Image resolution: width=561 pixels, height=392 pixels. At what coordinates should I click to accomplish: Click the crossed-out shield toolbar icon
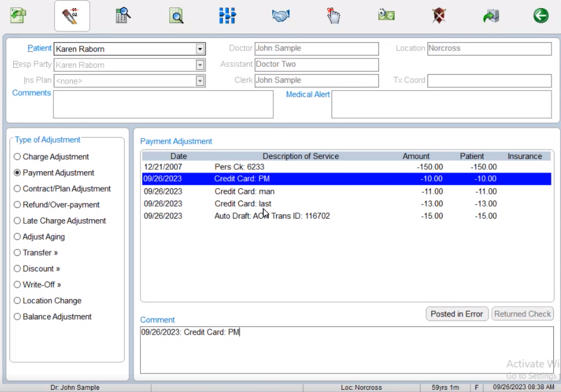click(439, 16)
